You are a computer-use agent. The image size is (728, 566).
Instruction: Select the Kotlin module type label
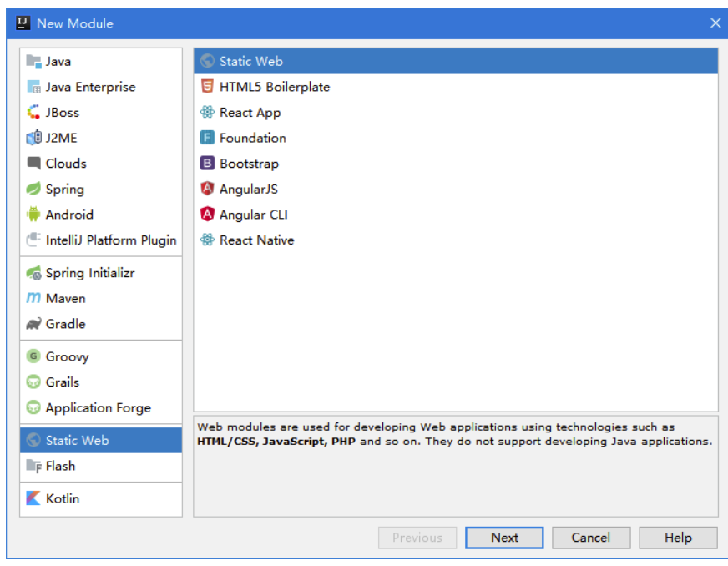click(63, 498)
